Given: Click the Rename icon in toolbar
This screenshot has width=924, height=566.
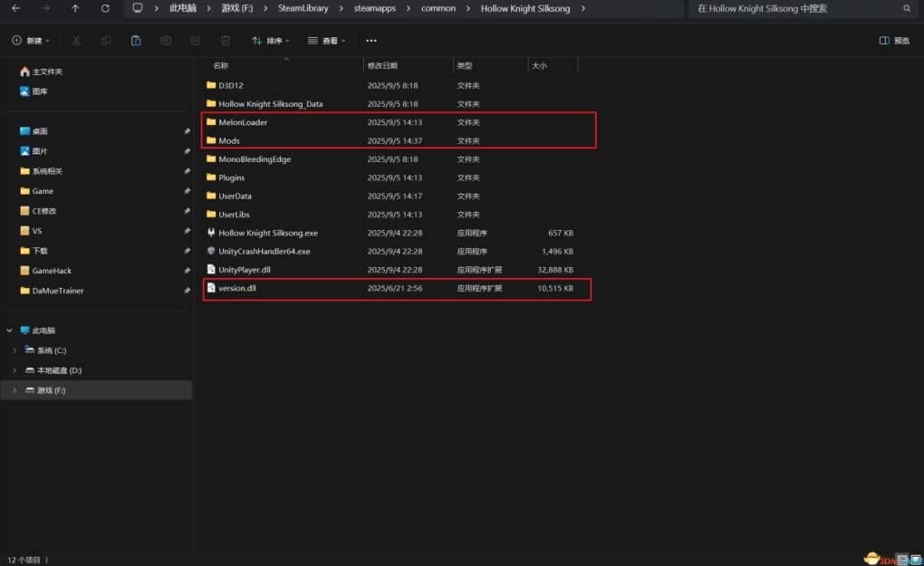Looking at the screenshot, I should click(x=166, y=41).
